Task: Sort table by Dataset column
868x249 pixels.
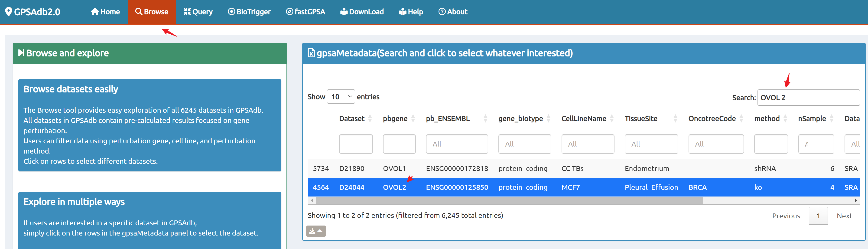Action: [355, 119]
